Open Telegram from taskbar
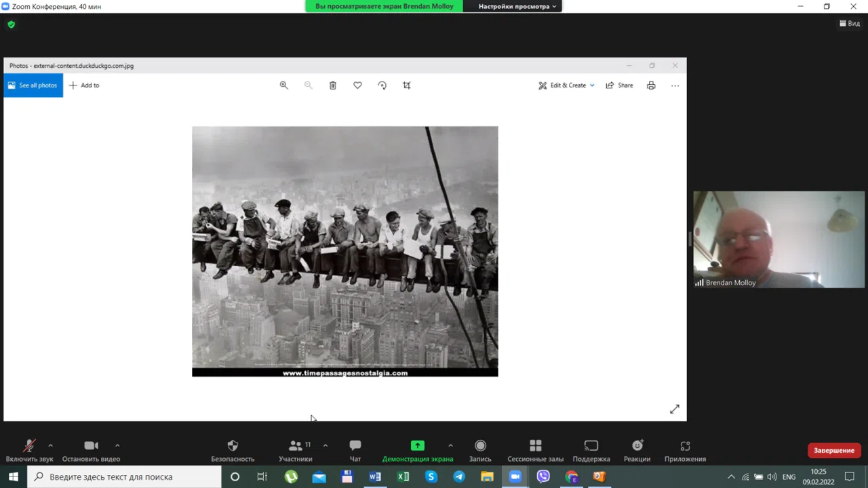Screen dimensions: 868x488 point(459,476)
